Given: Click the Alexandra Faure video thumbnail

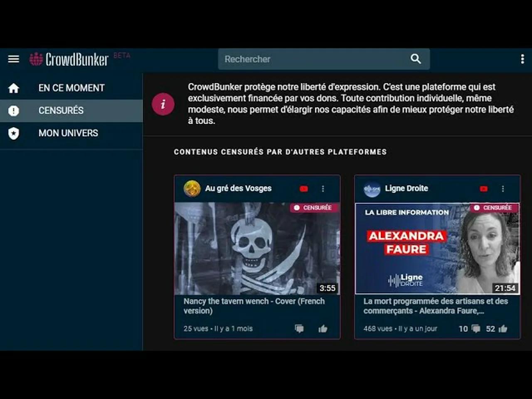Looking at the screenshot, I should (x=437, y=248).
